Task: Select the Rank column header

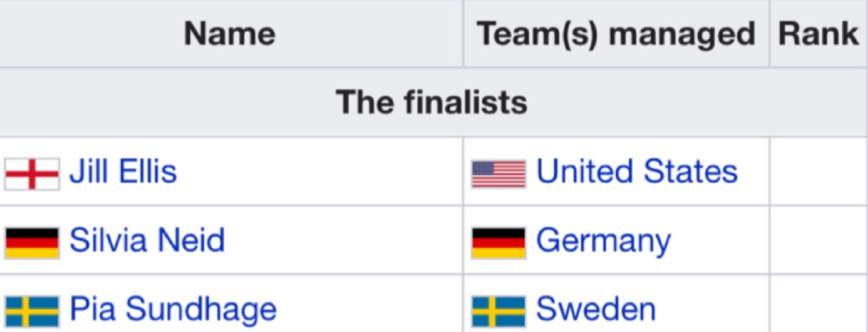Action: click(818, 33)
